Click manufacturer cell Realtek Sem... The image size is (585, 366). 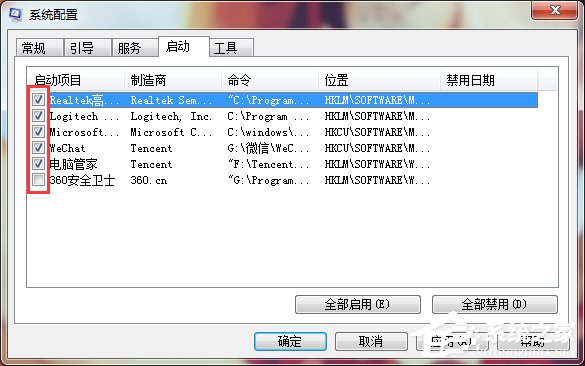point(171,100)
